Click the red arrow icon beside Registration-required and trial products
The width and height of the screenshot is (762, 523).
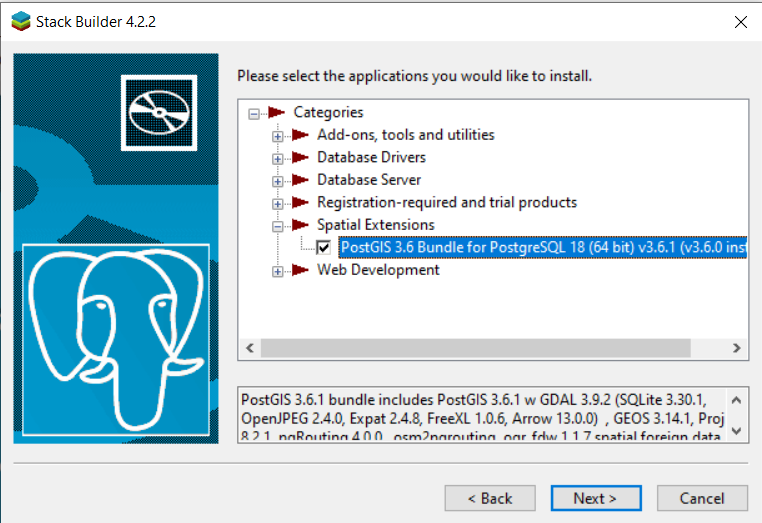pyautogui.click(x=300, y=202)
